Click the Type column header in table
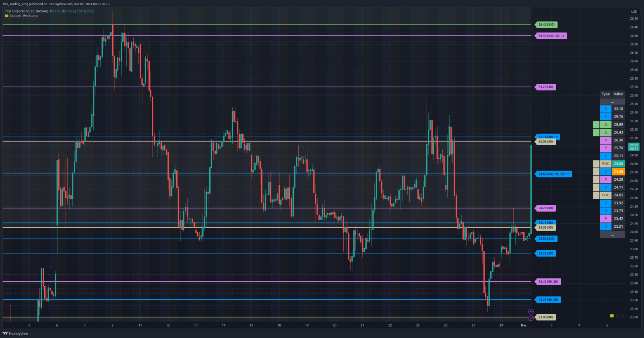644x338 pixels. 606,94
